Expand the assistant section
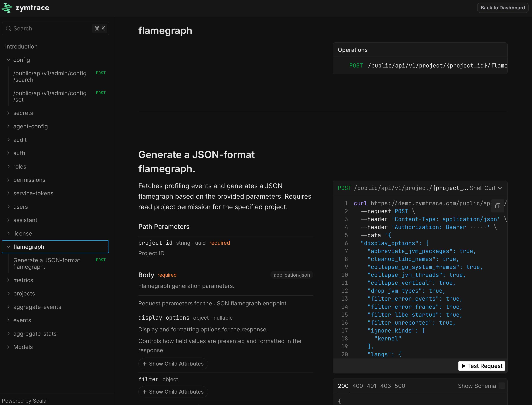The image size is (532, 405). (8, 220)
